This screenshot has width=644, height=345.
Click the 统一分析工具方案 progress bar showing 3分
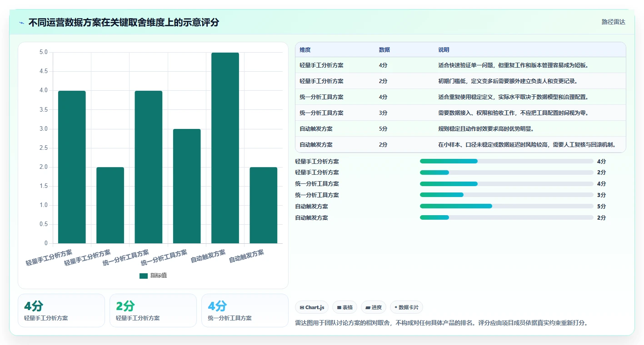pyautogui.click(x=507, y=195)
